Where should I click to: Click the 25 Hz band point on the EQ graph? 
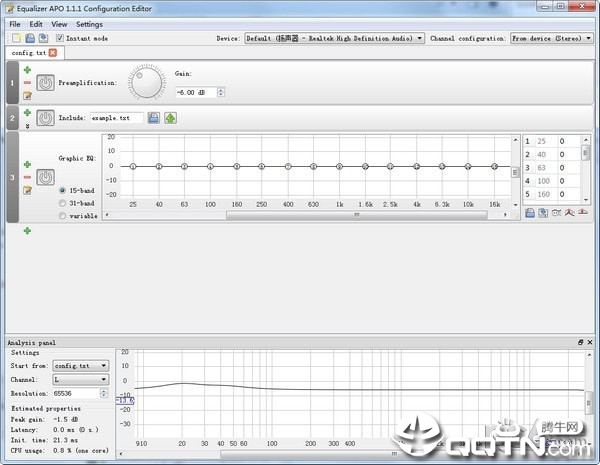tap(133, 166)
